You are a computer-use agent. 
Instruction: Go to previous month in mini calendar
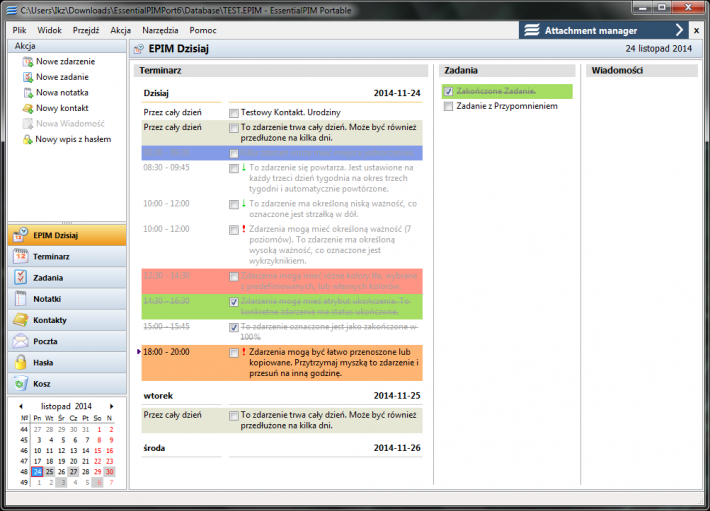(x=21, y=406)
